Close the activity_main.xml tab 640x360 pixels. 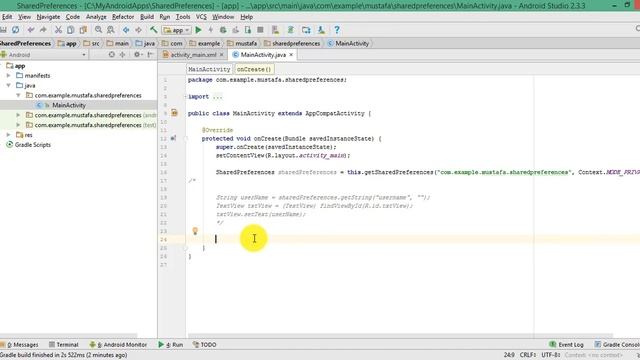(222, 55)
